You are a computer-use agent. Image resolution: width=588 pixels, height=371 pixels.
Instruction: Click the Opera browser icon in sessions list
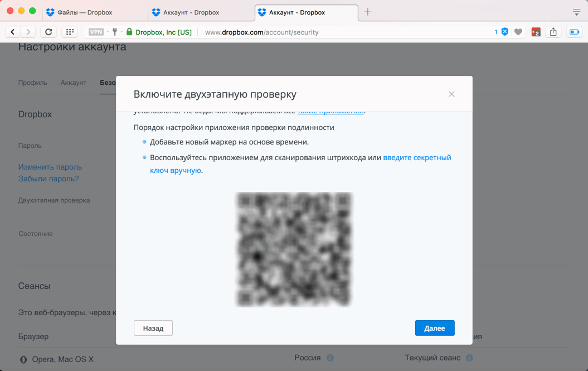pyautogui.click(x=23, y=360)
